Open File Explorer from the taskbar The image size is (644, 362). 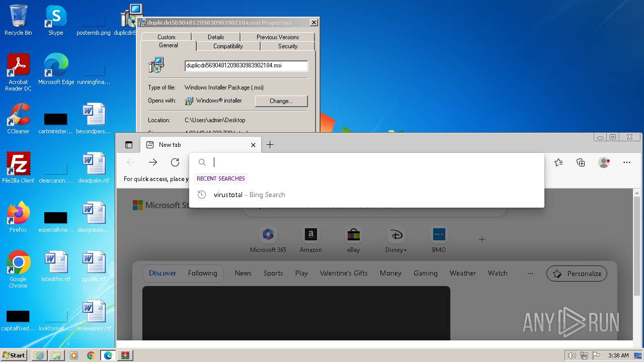pos(57,355)
